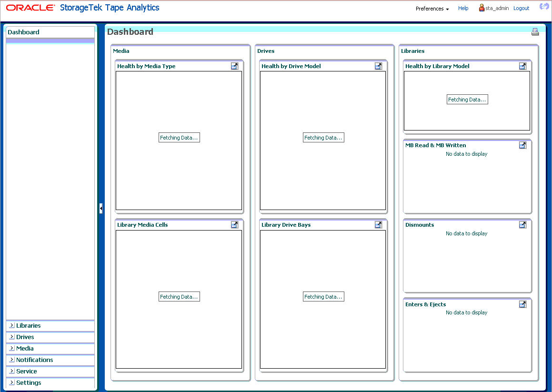Click Fetching Data in Library Media Cells

[179, 297]
